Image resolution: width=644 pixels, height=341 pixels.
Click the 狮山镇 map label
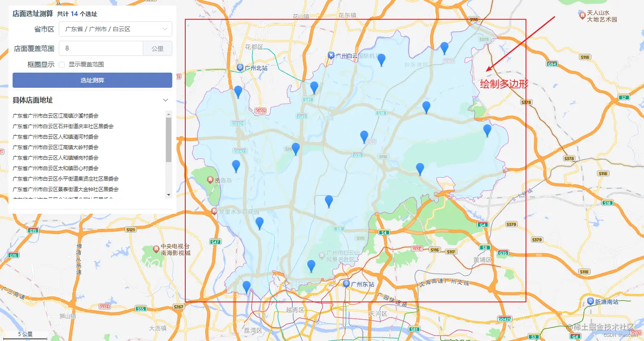point(67,316)
